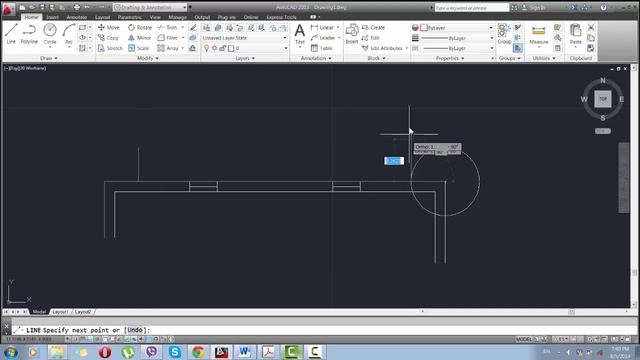Click the search keyword input field

[x=472, y=7]
